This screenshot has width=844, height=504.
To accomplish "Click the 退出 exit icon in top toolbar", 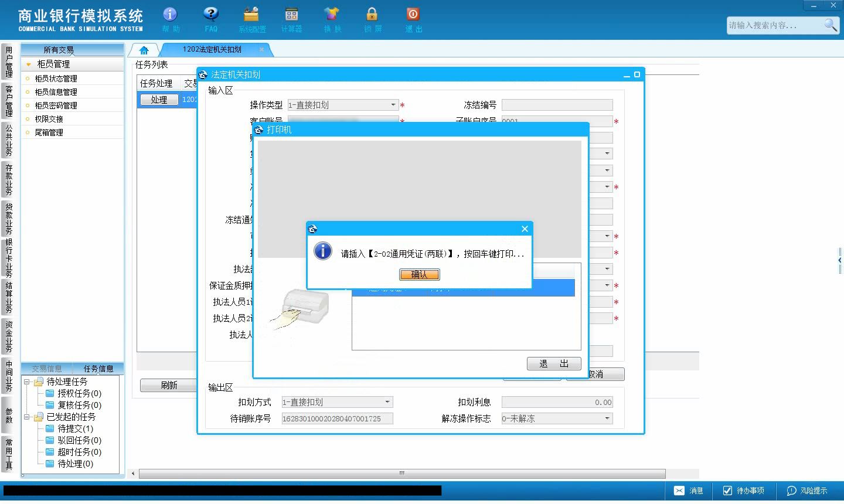I will point(413,19).
